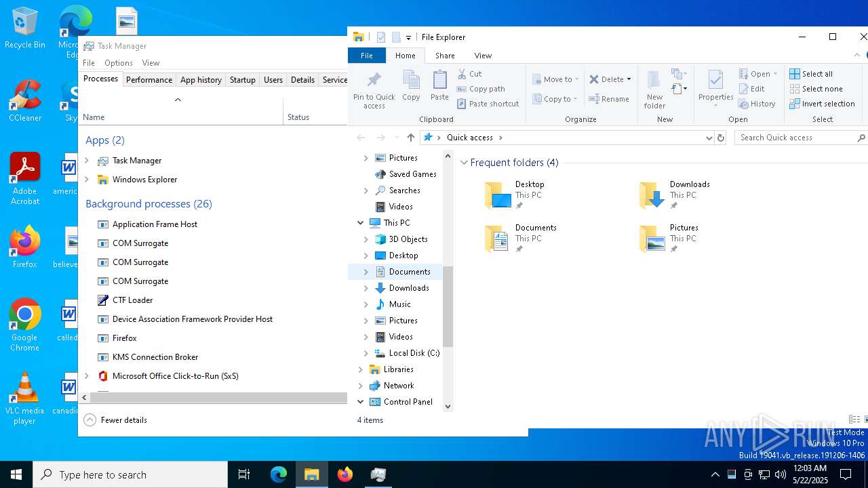Viewport: 868px width, 488px height.
Task: Open Delete dropdown arrow
Action: 629,79
